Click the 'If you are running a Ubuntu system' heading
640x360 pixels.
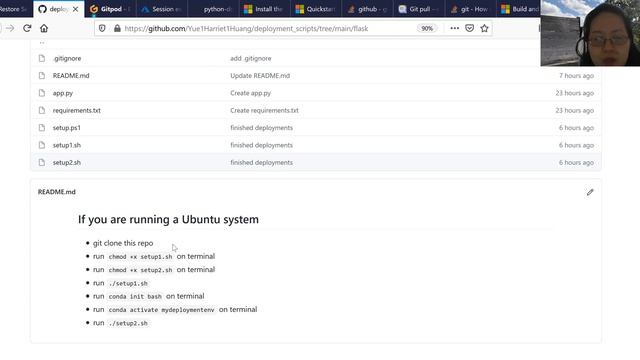168,219
